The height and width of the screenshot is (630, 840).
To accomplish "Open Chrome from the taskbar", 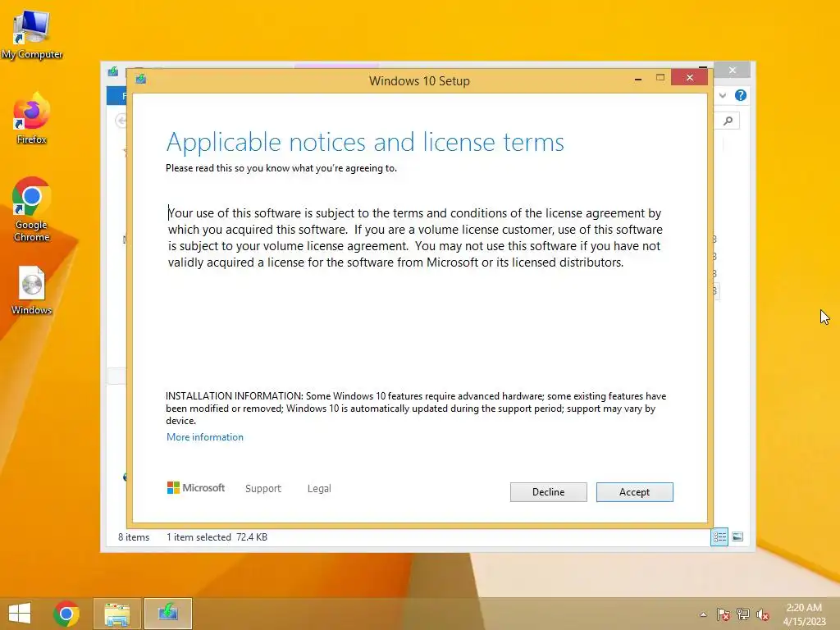I will (66, 614).
